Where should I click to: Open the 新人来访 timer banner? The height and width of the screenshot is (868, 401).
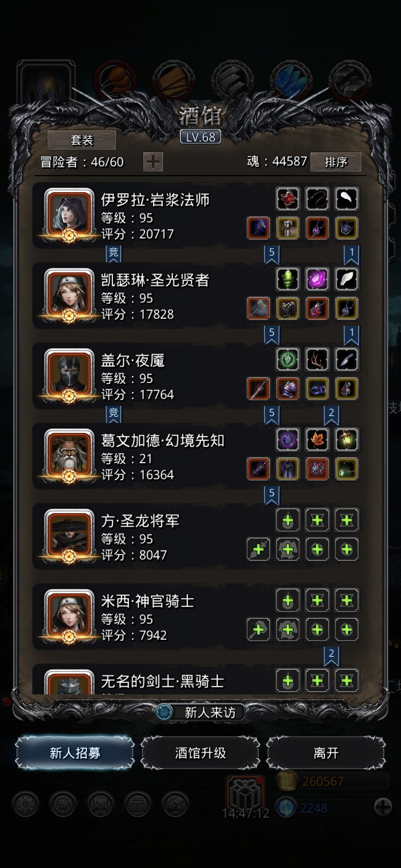pyautogui.click(x=200, y=712)
